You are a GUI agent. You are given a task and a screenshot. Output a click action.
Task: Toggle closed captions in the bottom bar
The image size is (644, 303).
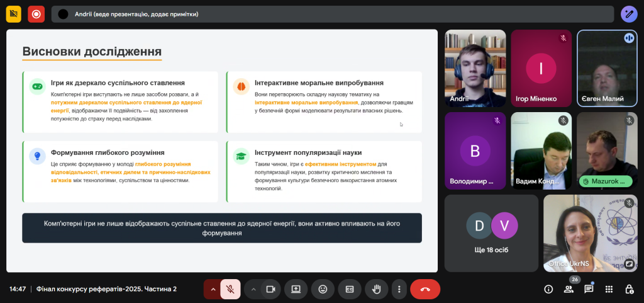[x=350, y=289]
